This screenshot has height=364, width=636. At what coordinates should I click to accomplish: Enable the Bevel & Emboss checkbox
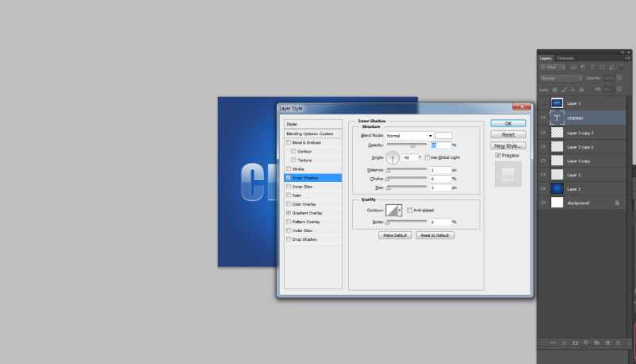pyautogui.click(x=289, y=142)
